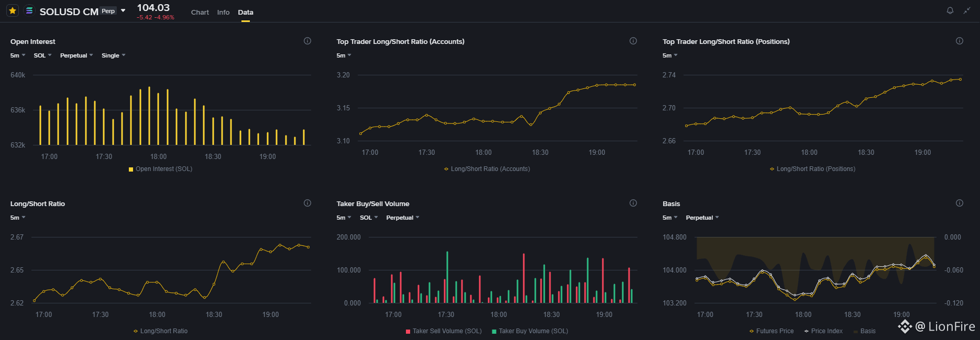Click last data point on Positions ratio line
The image size is (980, 340).
tap(960, 79)
